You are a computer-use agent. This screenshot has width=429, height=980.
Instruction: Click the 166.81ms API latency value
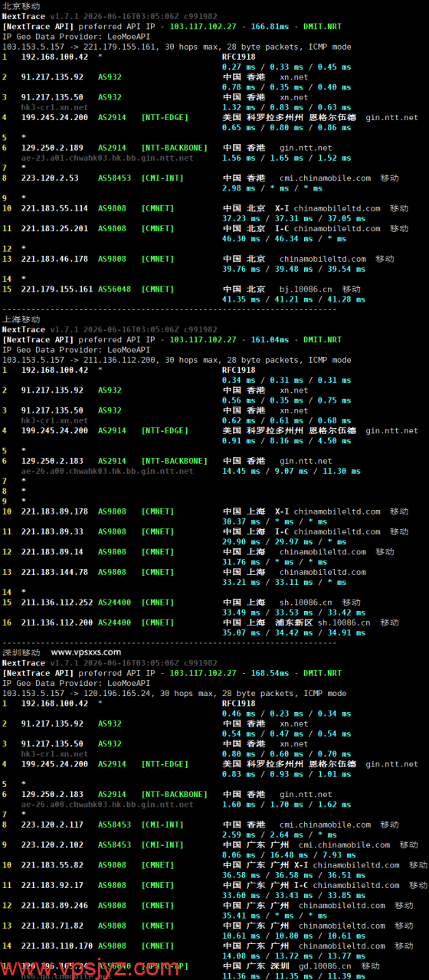click(x=268, y=26)
